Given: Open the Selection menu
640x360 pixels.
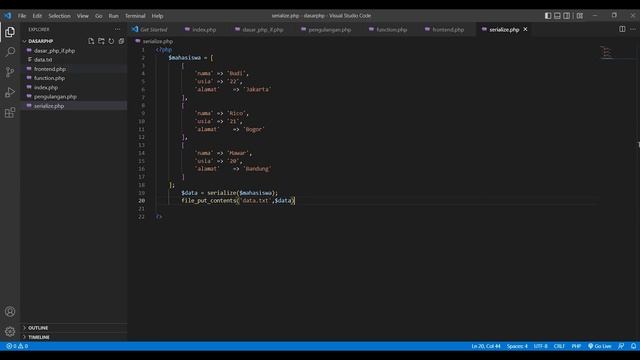Looking at the screenshot, I should click(x=59, y=16).
